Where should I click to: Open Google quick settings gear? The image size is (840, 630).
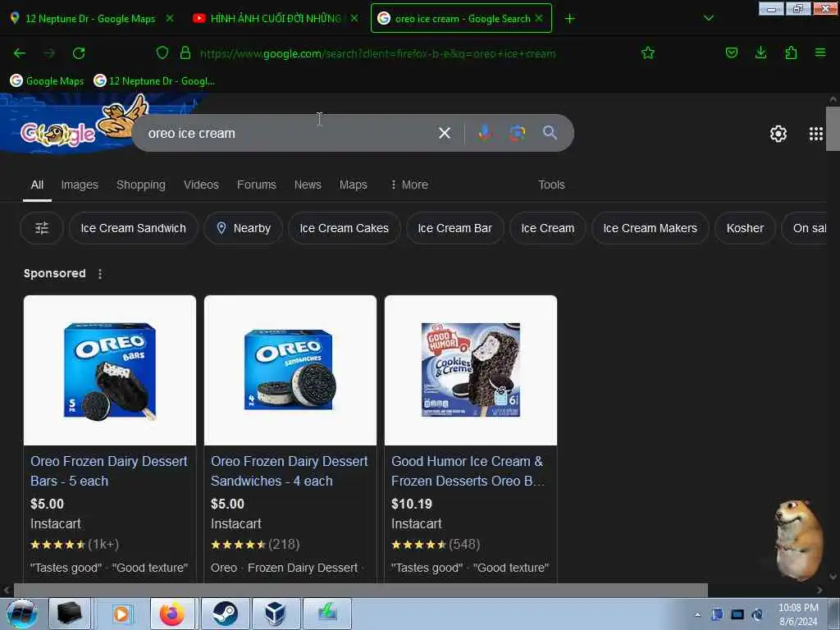point(778,134)
